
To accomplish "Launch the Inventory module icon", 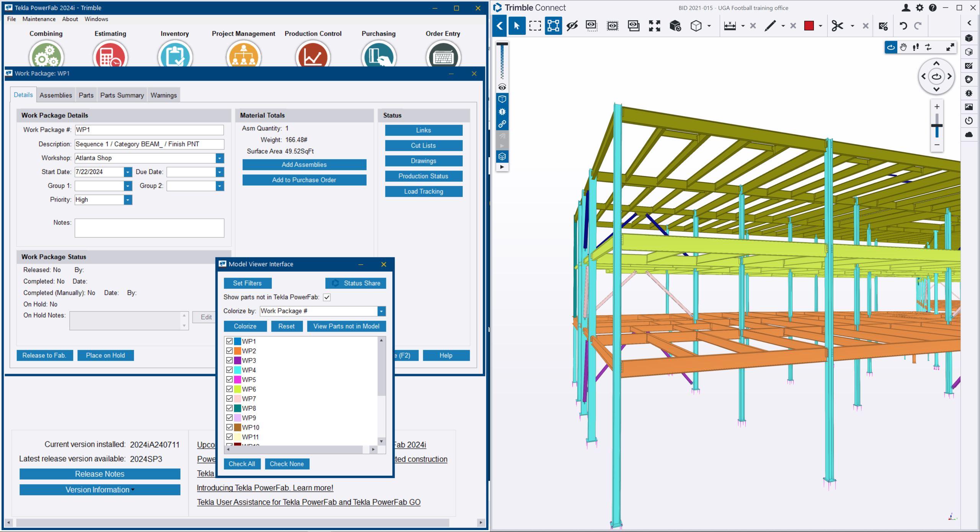I will pyautogui.click(x=175, y=54).
